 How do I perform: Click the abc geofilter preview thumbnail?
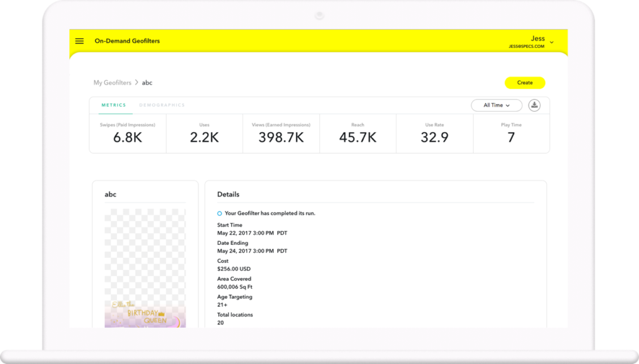pyautogui.click(x=145, y=268)
